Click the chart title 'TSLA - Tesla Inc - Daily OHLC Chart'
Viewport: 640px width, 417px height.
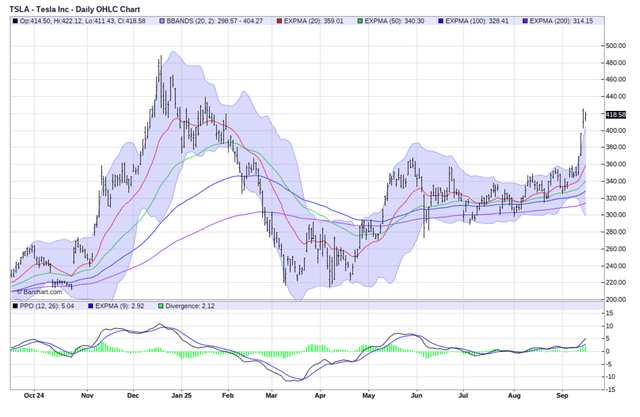75,9
